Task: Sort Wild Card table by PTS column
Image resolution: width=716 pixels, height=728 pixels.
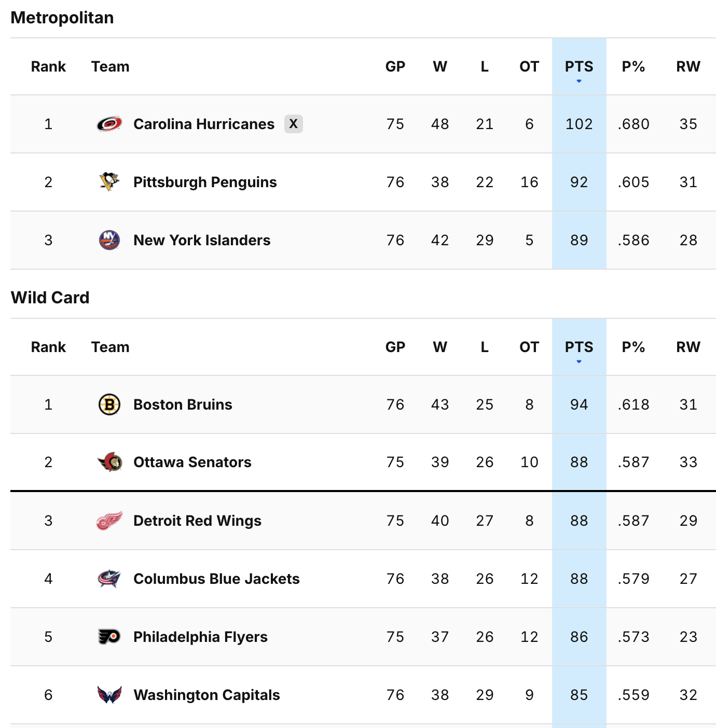Action: click(x=579, y=347)
